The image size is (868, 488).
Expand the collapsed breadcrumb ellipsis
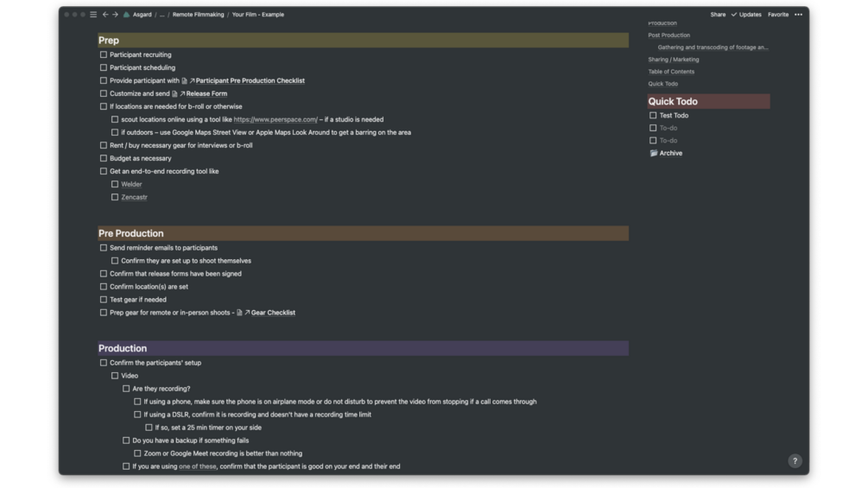coord(162,15)
